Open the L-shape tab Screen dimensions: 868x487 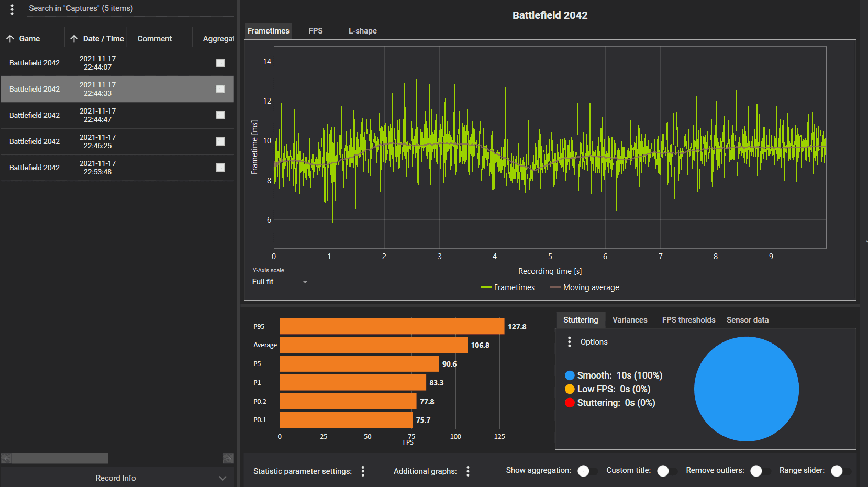[363, 31]
